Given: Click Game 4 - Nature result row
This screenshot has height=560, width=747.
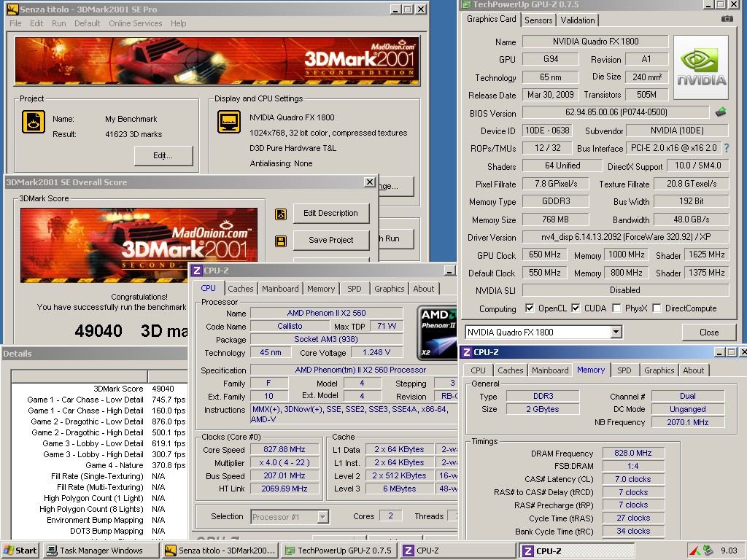Looking at the screenshot, I should pyautogui.click(x=98, y=465).
